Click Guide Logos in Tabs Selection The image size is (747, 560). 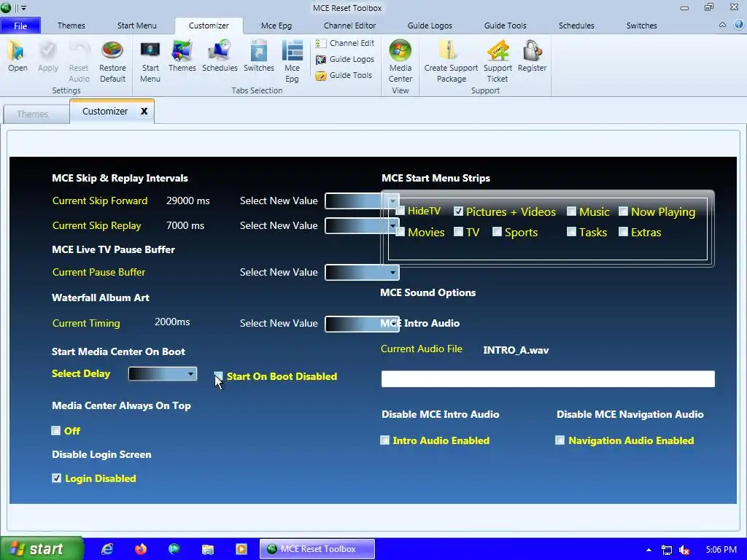point(345,60)
